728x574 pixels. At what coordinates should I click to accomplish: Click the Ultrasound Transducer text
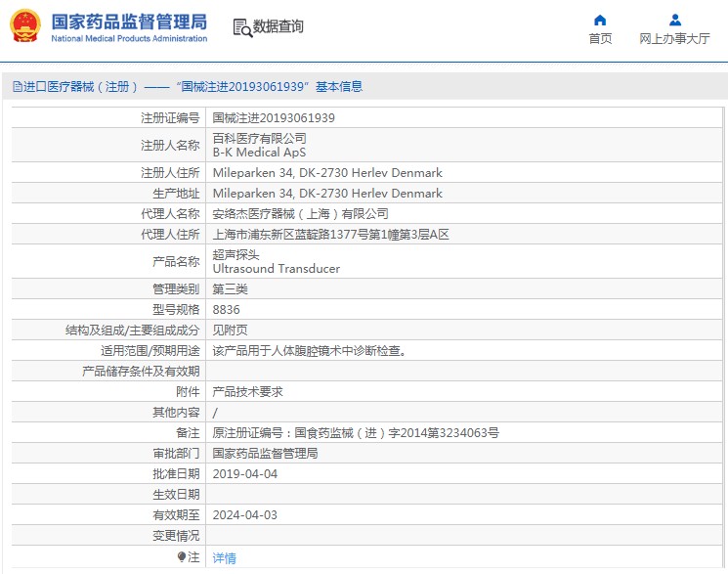point(277,269)
